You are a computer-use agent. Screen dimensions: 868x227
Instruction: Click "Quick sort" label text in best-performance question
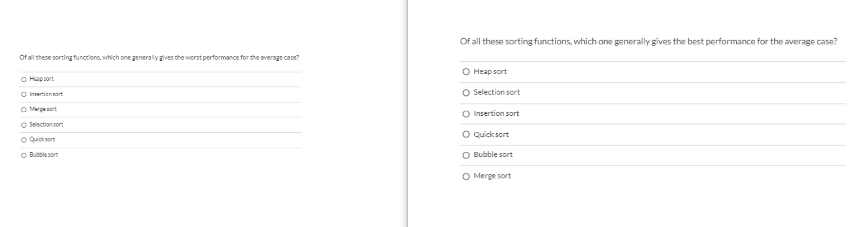pos(491,135)
